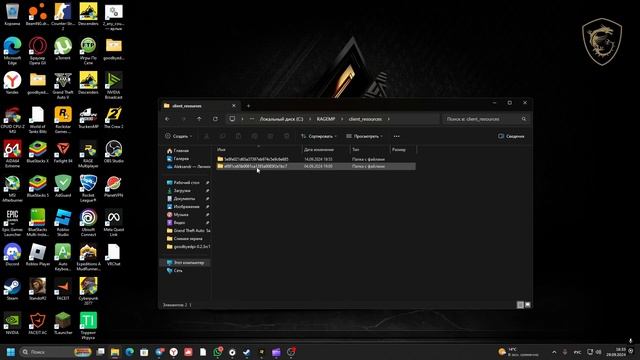The image size is (640, 360).
Task: Open Рабочий стол in the sidebar
Action: [187, 182]
